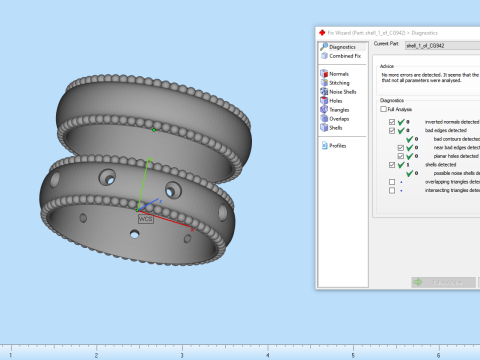The image size is (480, 360).
Task: Enable the Full Analysis checkbox
Action: [x=383, y=109]
